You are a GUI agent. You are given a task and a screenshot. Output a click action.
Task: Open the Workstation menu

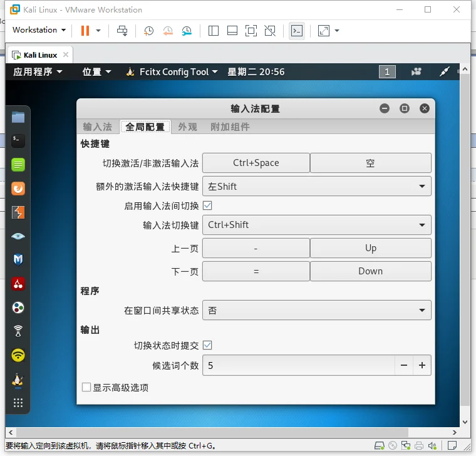pyautogui.click(x=39, y=29)
